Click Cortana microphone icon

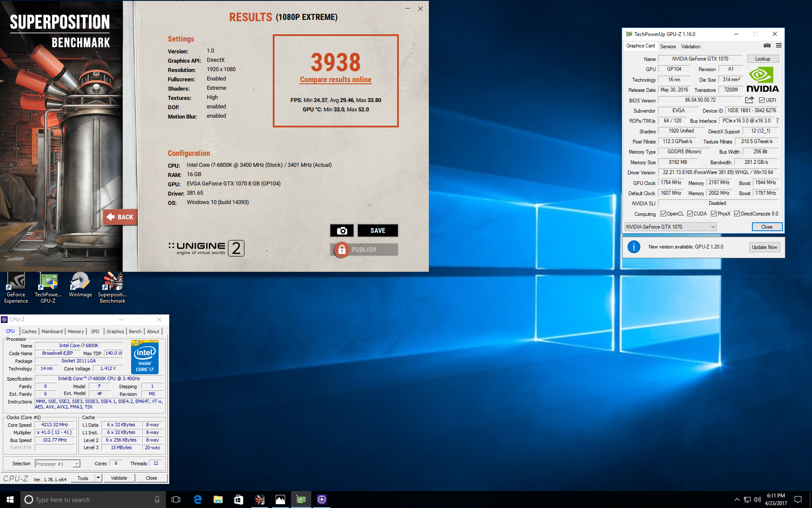(x=157, y=500)
